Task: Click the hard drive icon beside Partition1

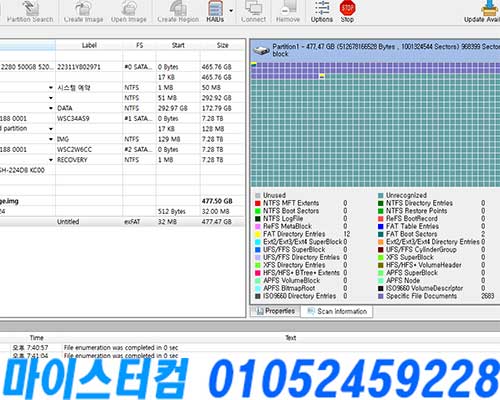Action: tap(262, 50)
